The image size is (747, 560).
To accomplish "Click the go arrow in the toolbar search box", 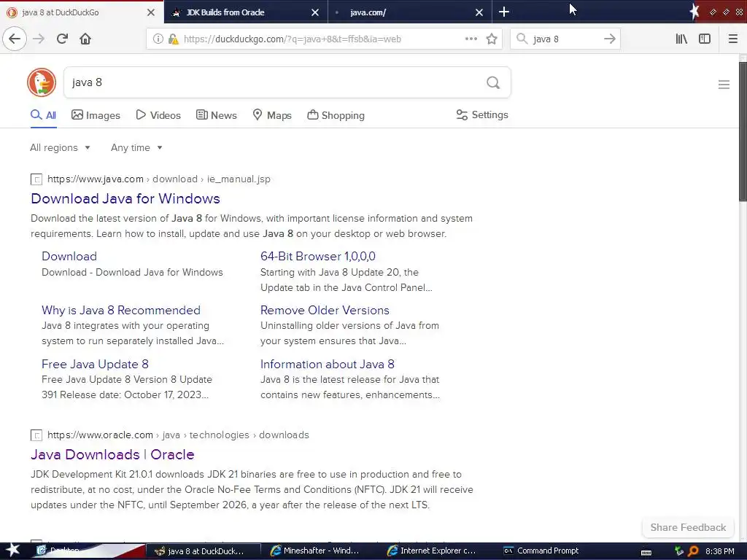I will (609, 39).
